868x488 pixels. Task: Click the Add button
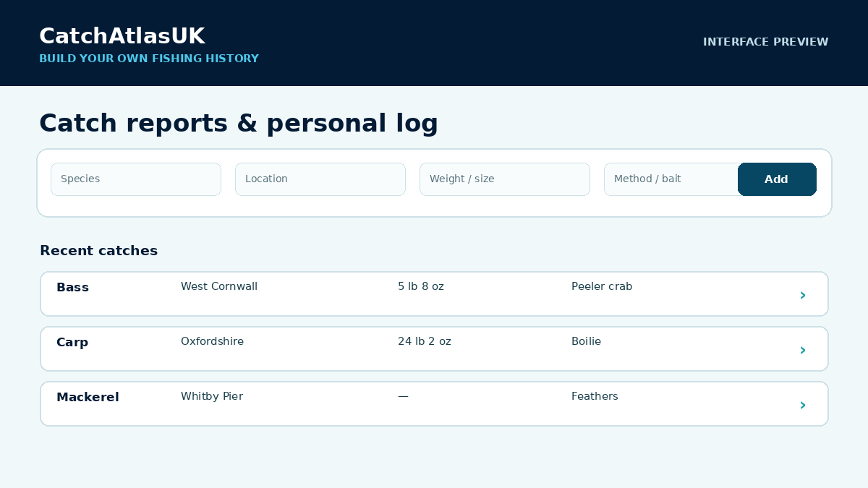[x=777, y=179]
